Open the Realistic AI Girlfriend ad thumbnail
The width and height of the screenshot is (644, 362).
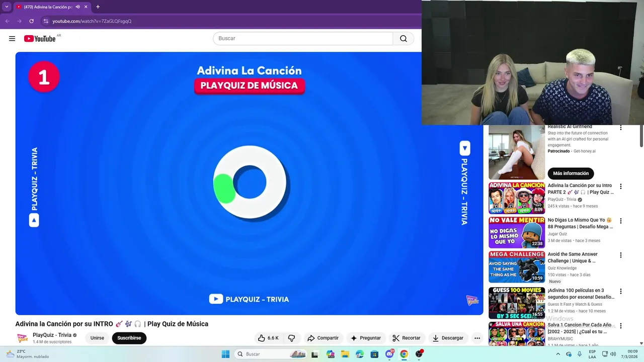(517, 152)
